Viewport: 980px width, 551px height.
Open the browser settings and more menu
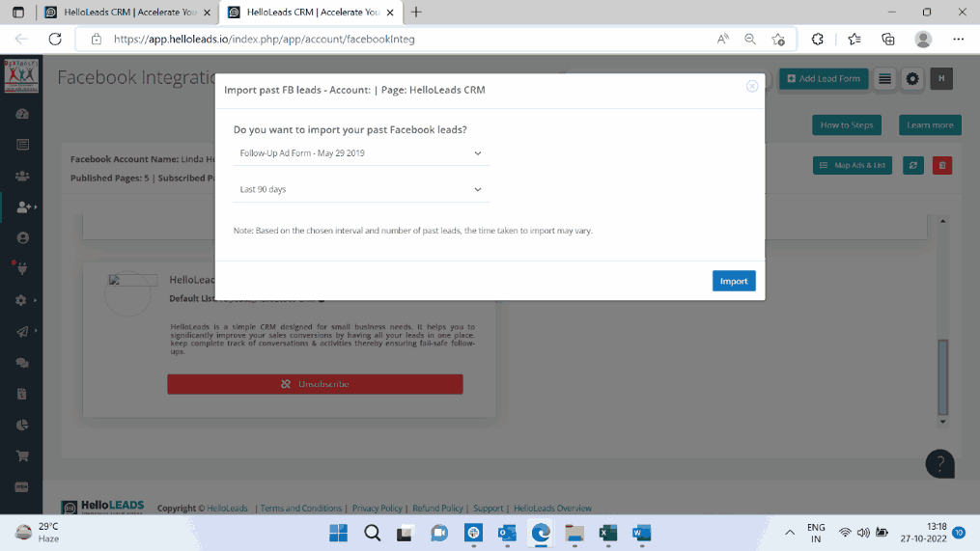[x=958, y=39]
